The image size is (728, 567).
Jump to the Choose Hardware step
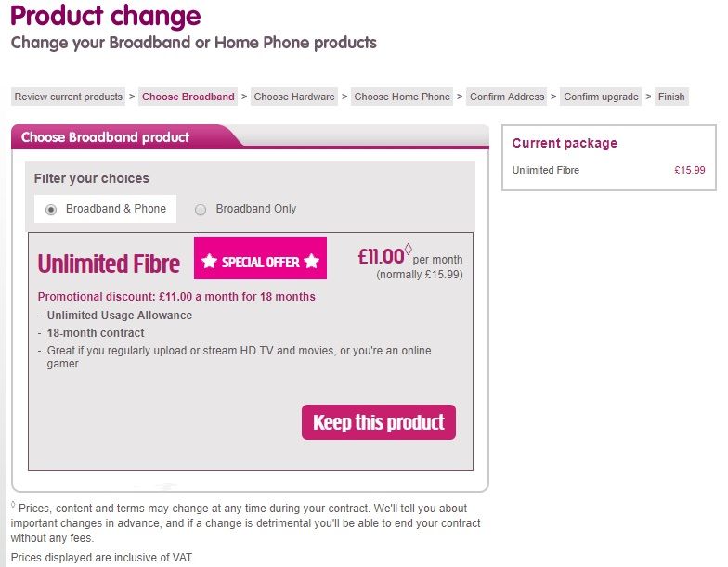pyautogui.click(x=294, y=97)
